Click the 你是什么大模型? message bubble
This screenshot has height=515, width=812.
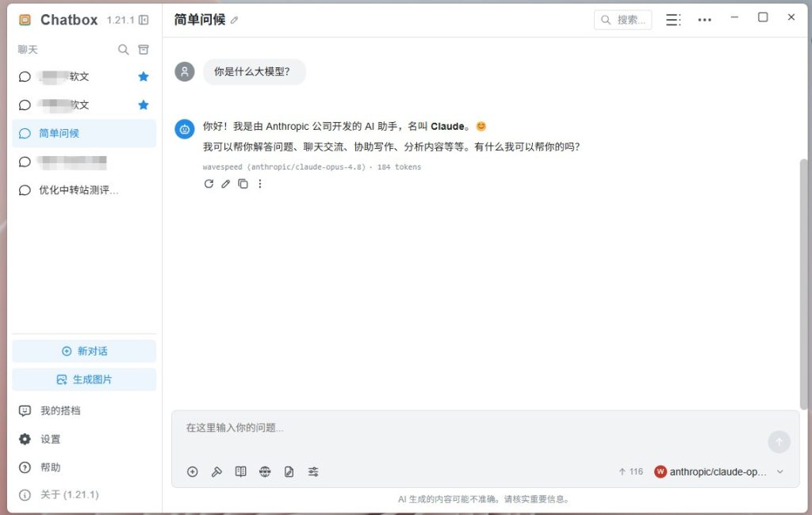coord(254,71)
